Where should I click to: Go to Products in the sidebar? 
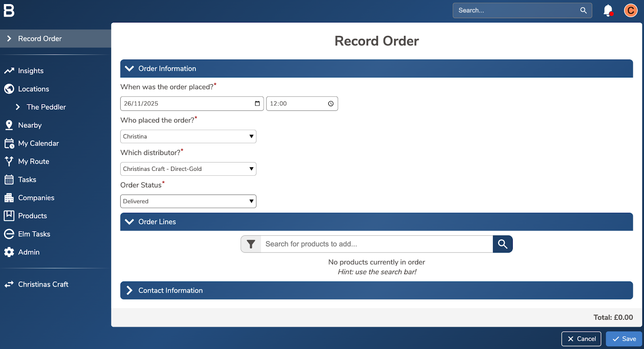[x=32, y=216]
